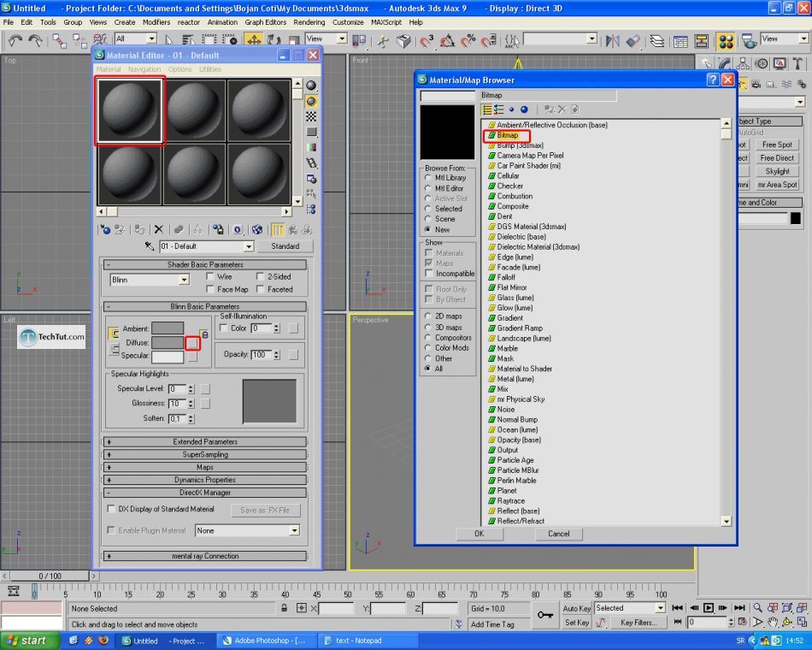
Task: Select Scene radio under Browse From
Action: [x=427, y=219]
